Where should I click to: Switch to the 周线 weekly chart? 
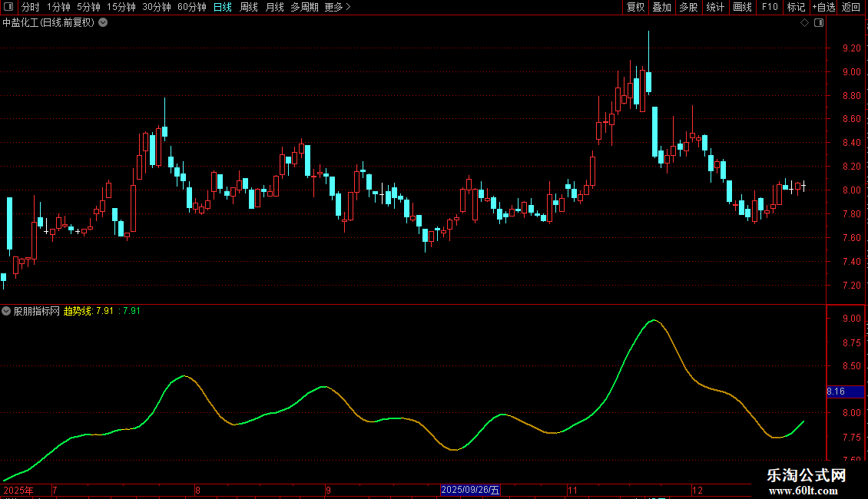point(249,7)
